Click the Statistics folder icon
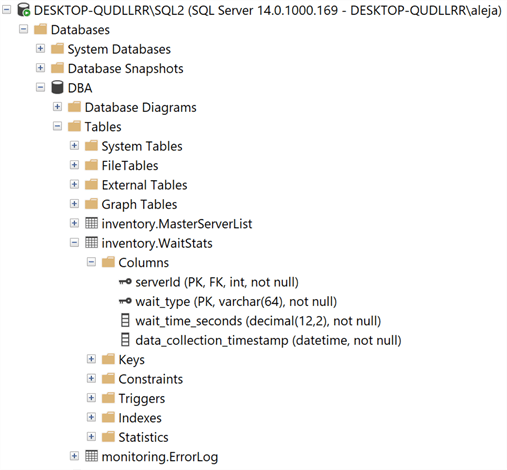Screen dimensions: 507x470 (x=108, y=436)
